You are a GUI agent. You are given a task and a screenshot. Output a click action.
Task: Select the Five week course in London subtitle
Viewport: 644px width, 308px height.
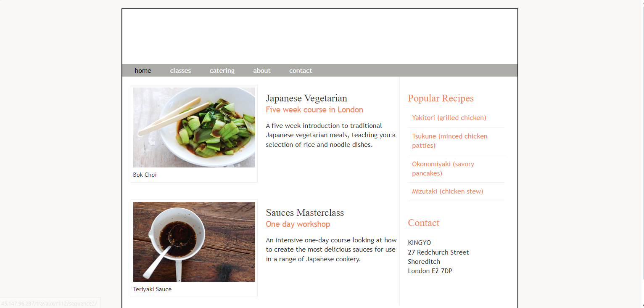(x=314, y=110)
